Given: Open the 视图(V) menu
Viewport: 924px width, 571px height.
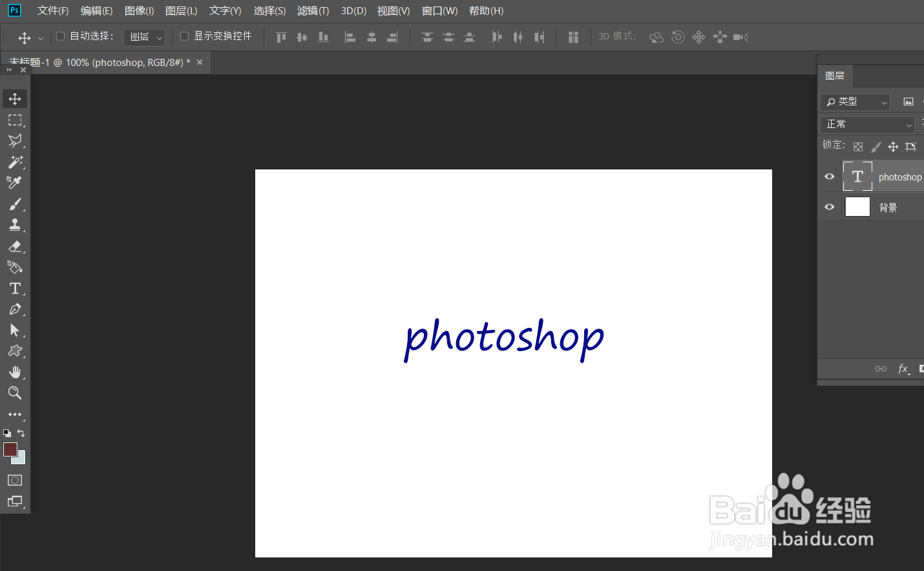Looking at the screenshot, I should 394,11.
